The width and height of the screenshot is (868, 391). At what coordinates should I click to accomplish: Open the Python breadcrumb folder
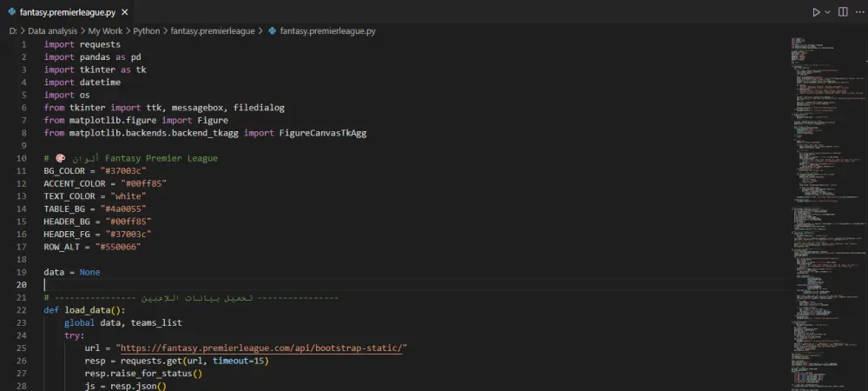[146, 31]
